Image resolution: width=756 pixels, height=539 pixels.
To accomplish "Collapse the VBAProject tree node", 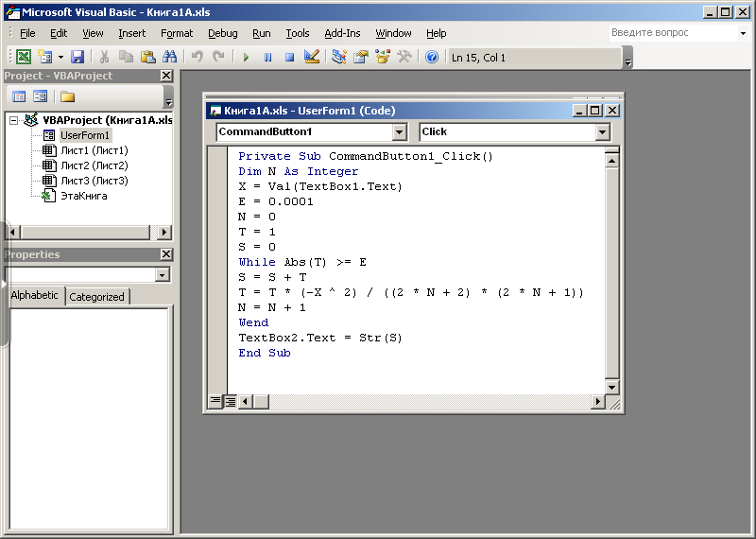I will (14, 120).
